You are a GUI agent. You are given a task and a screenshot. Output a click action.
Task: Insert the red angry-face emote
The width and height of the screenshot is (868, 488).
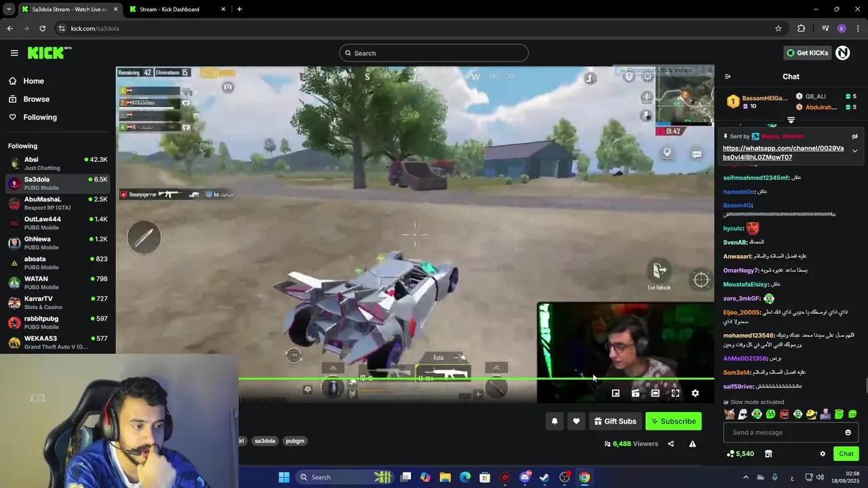(784, 414)
